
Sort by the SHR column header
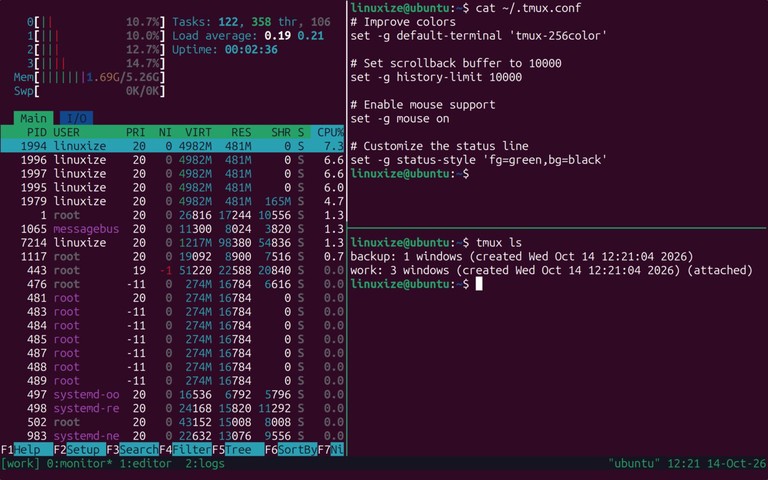[281, 132]
